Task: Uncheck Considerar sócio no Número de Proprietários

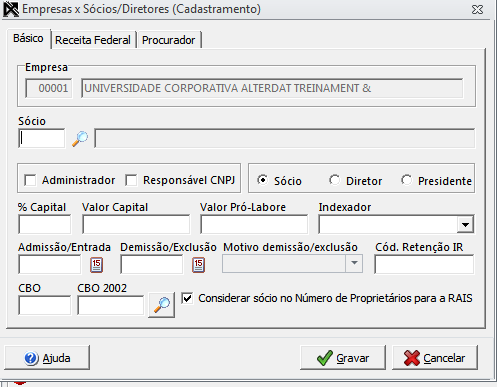Action: pyautogui.click(x=187, y=298)
